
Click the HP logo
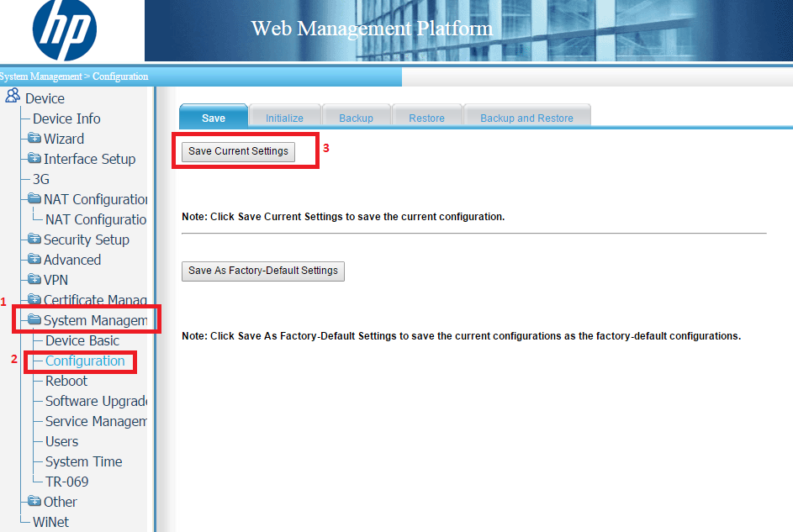pyautogui.click(x=65, y=30)
